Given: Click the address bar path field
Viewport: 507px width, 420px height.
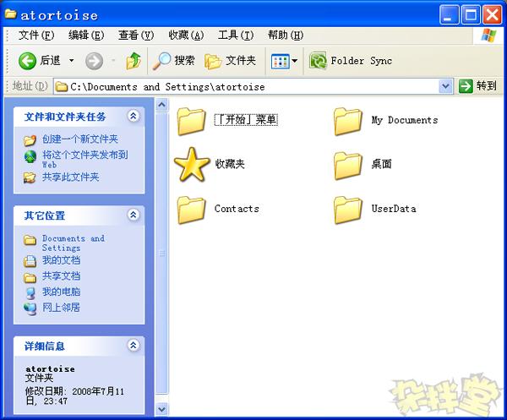Looking at the screenshot, I should click(245, 86).
